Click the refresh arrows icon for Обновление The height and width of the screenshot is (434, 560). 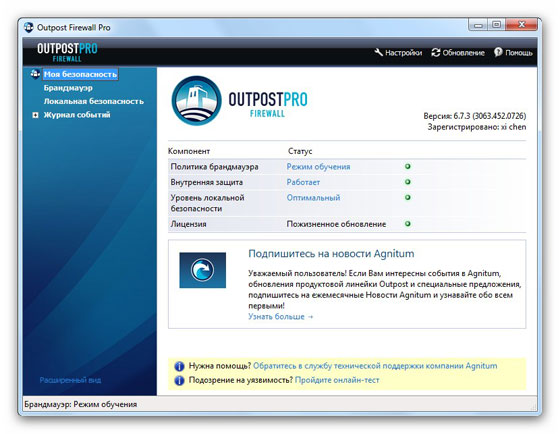[435, 53]
